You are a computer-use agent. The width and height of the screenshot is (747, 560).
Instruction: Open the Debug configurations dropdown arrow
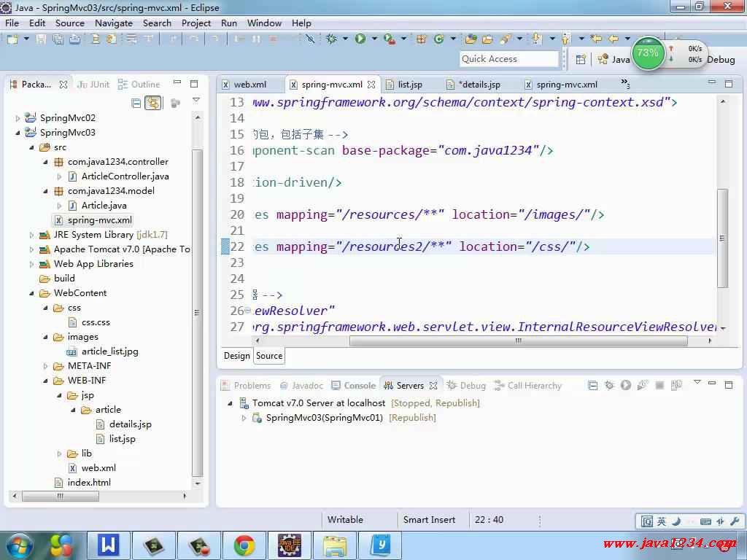(345, 39)
